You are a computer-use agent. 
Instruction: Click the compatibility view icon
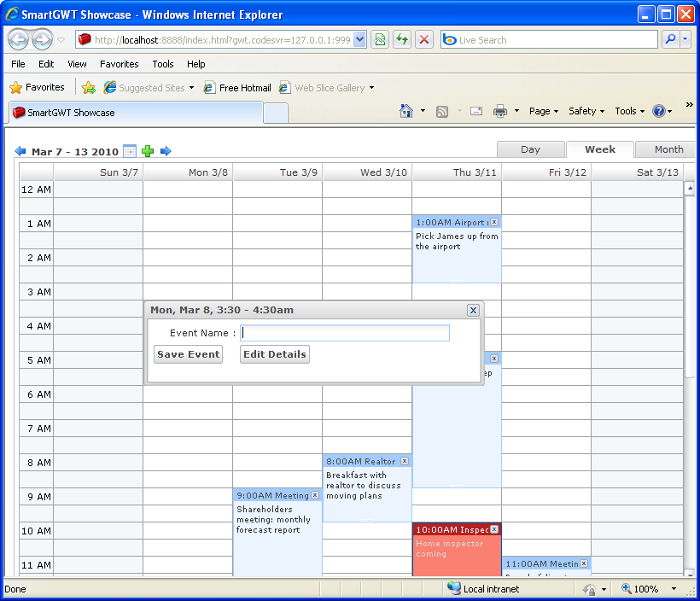(380, 40)
